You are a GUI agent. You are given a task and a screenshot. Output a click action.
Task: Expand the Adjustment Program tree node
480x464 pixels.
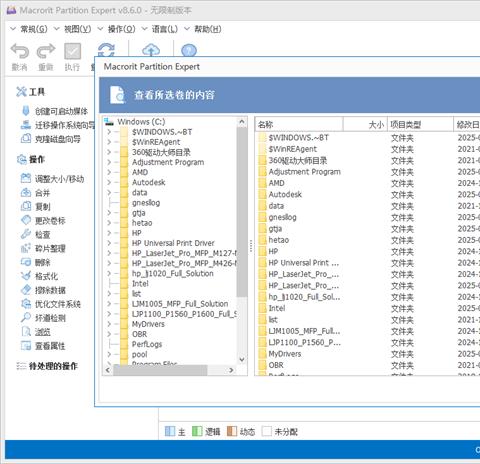click(x=109, y=162)
